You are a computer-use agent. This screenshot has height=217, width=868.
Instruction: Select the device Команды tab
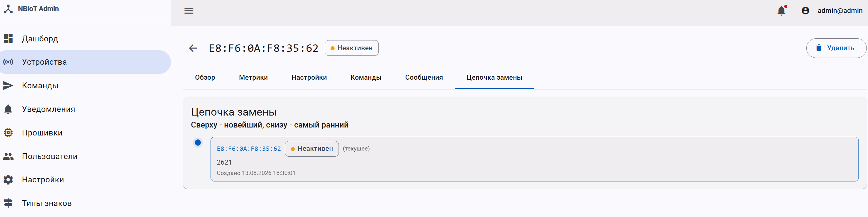coord(366,77)
